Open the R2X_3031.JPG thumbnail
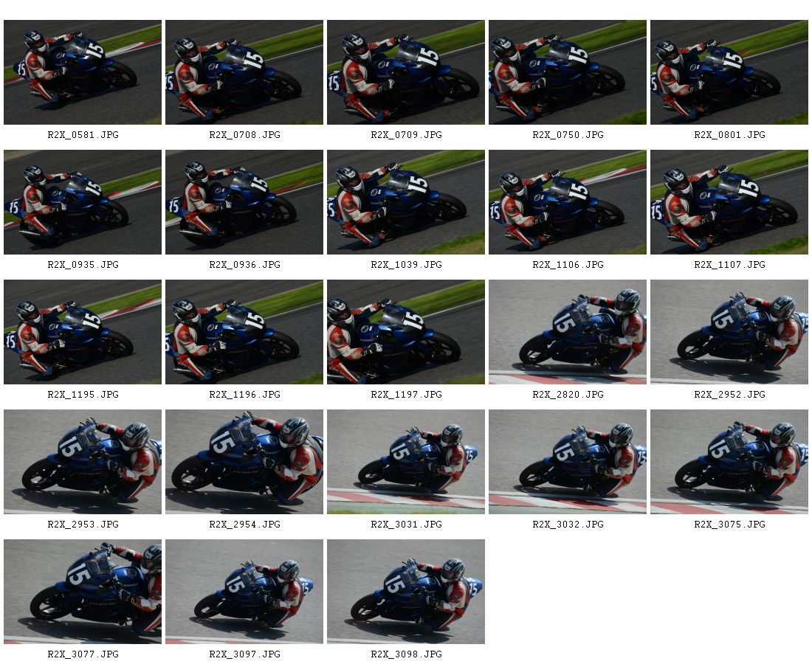 tap(406, 462)
